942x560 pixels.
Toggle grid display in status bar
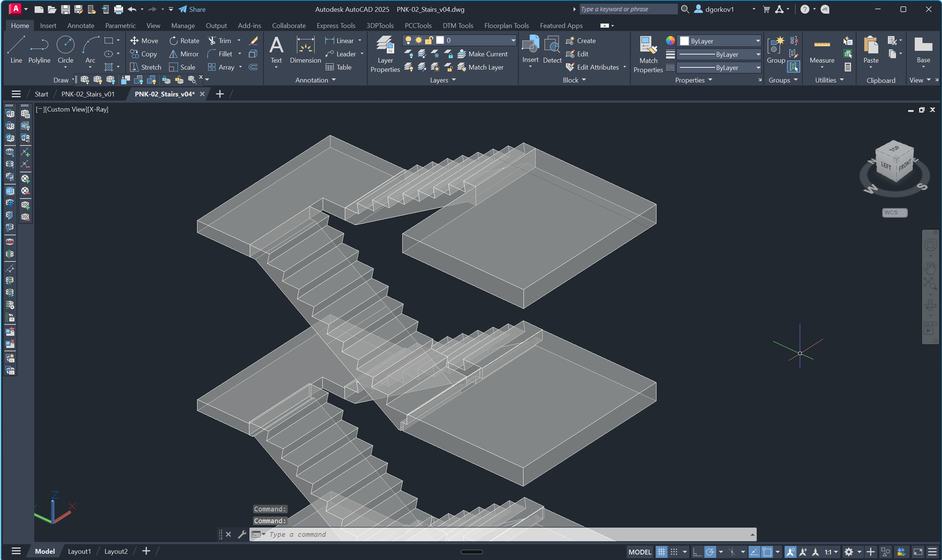661,552
